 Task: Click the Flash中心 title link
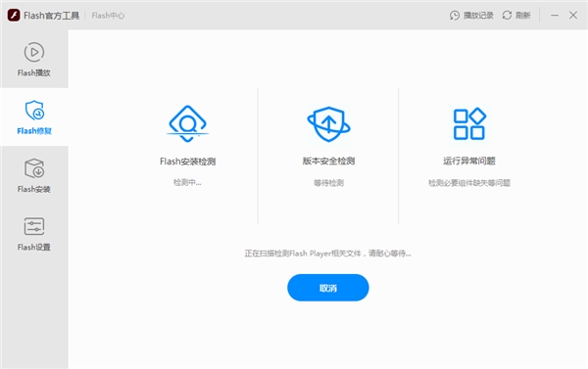coord(108,16)
